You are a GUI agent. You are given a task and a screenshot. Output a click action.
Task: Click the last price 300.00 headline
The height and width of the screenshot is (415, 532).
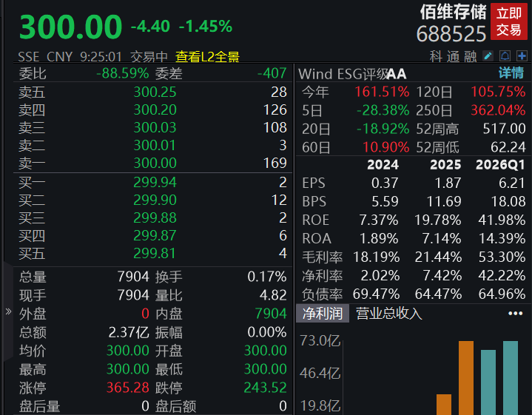[x=70, y=27]
